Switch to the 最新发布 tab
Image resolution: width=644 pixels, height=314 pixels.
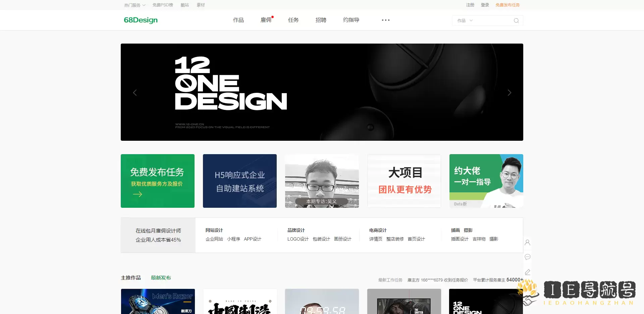(x=161, y=277)
